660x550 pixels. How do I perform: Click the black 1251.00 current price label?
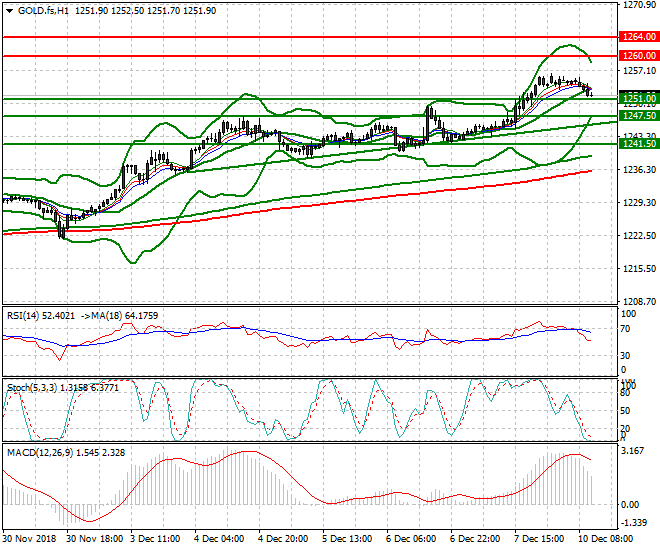tap(638, 98)
